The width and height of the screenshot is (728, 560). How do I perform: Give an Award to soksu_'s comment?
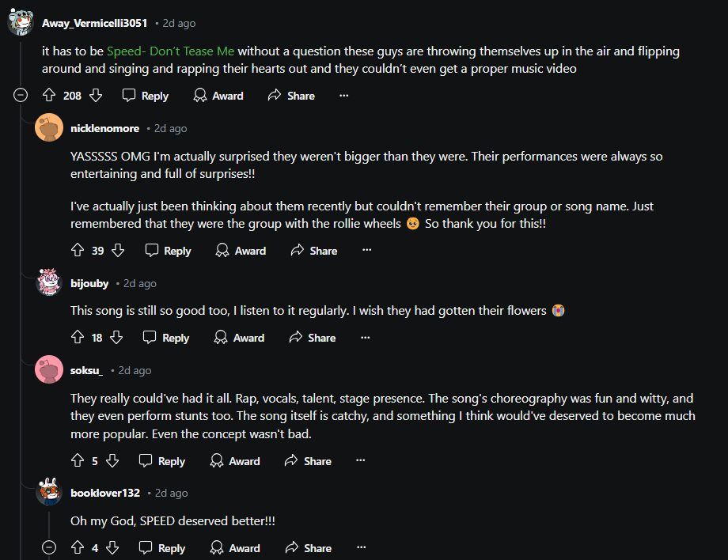[235, 461]
